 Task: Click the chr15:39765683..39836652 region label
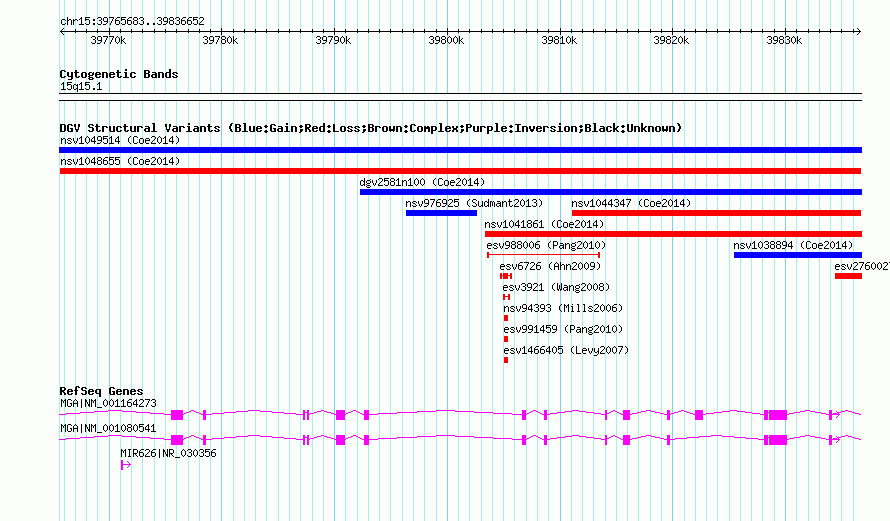tap(132, 21)
